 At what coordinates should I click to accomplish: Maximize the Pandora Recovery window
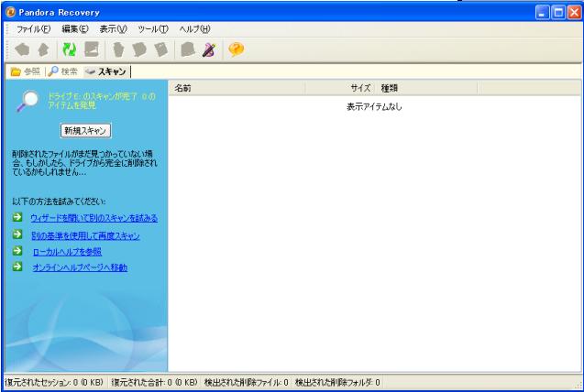coord(558,13)
